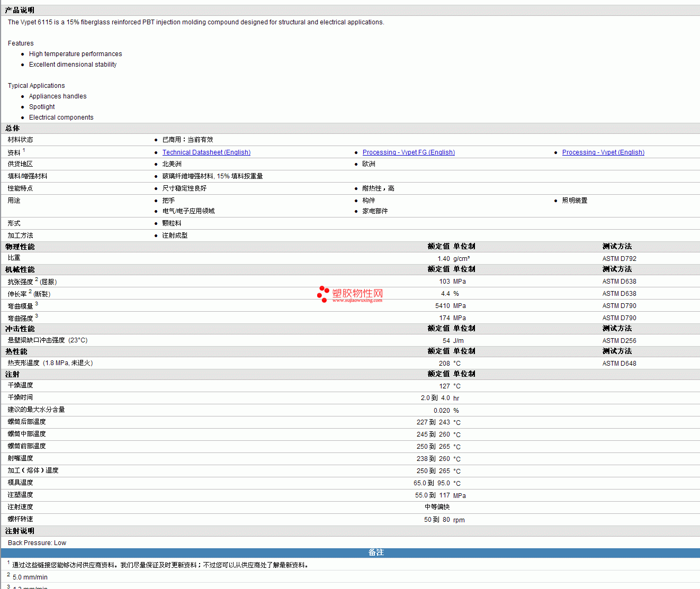The image size is (700, 589).
Task: Open Processing - Vypet (English) link
Action: pyautogui.click(x=603, y=152)
